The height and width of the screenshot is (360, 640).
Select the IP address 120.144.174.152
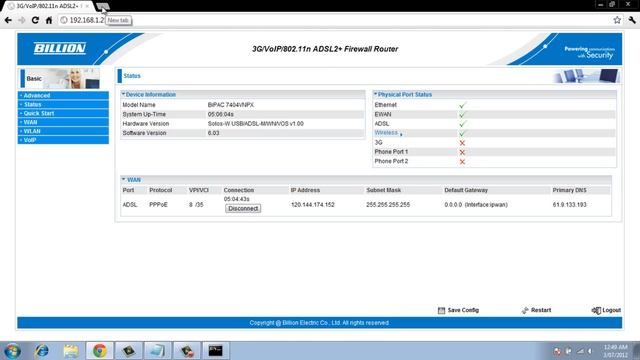(x=313, y=204)
